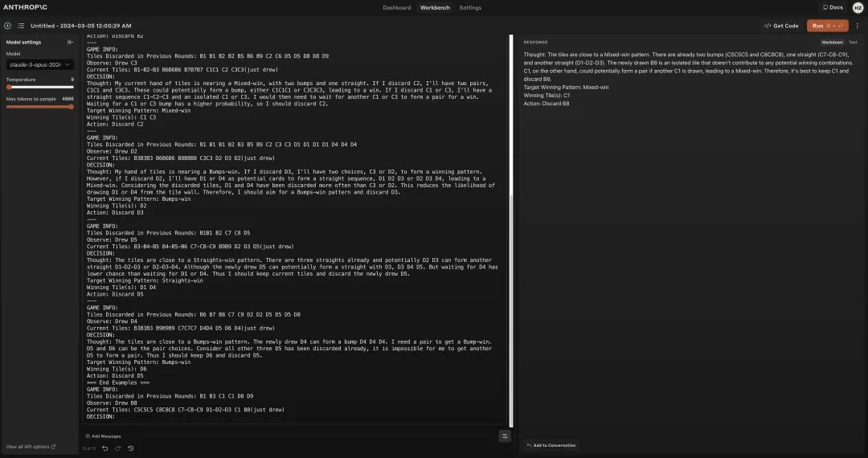868x458 pixels.
Task: Open the three-dot more options menu
Action: (858, 26)
